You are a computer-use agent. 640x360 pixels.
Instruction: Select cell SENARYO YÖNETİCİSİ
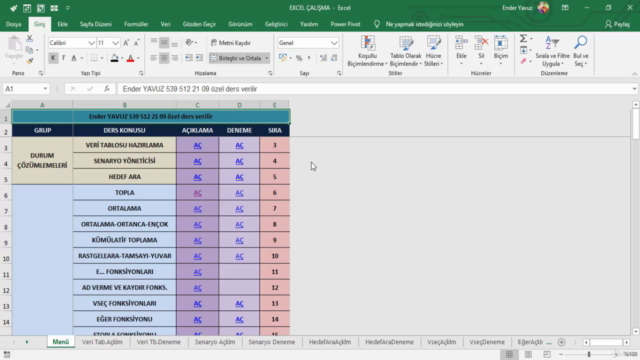[x=124, y=161]
